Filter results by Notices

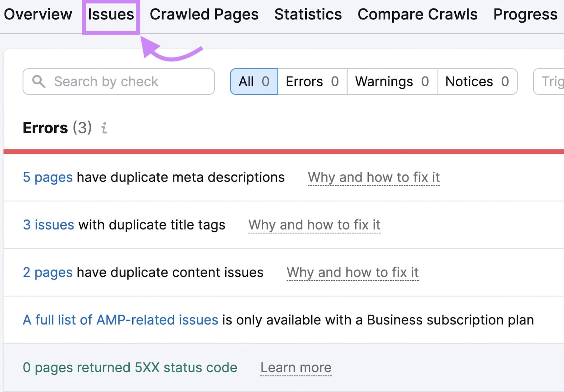click(477, 81)
